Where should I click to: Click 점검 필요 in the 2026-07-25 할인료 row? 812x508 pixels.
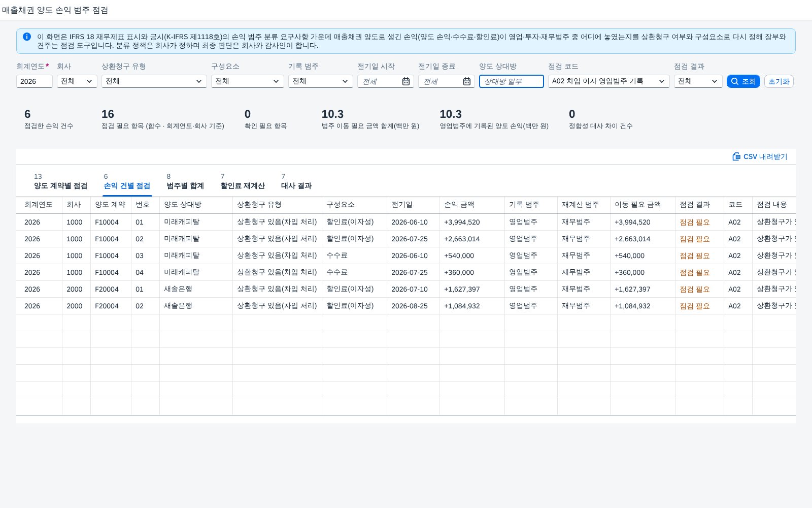tap(695, 239)
